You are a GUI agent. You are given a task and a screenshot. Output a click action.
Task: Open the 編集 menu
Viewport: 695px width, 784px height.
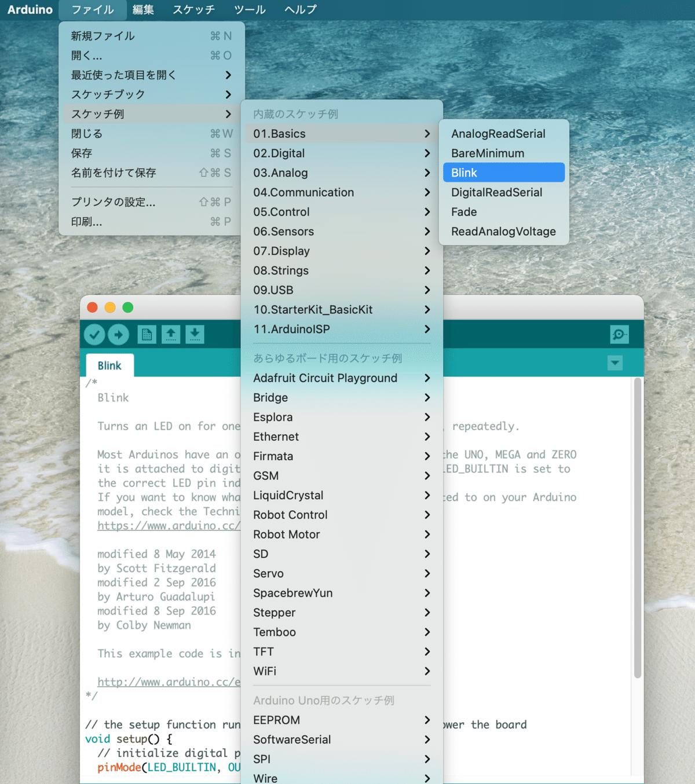click(143, 9)
